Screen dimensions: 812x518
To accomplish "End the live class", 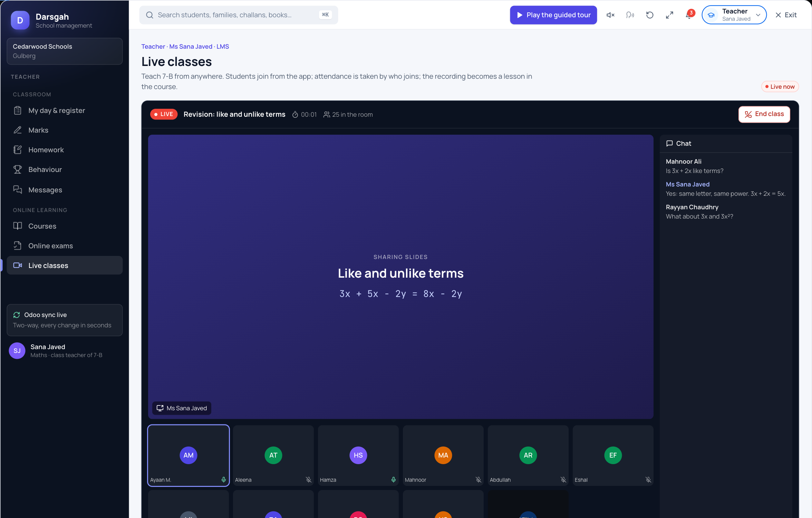I will [x=764, y=114].
